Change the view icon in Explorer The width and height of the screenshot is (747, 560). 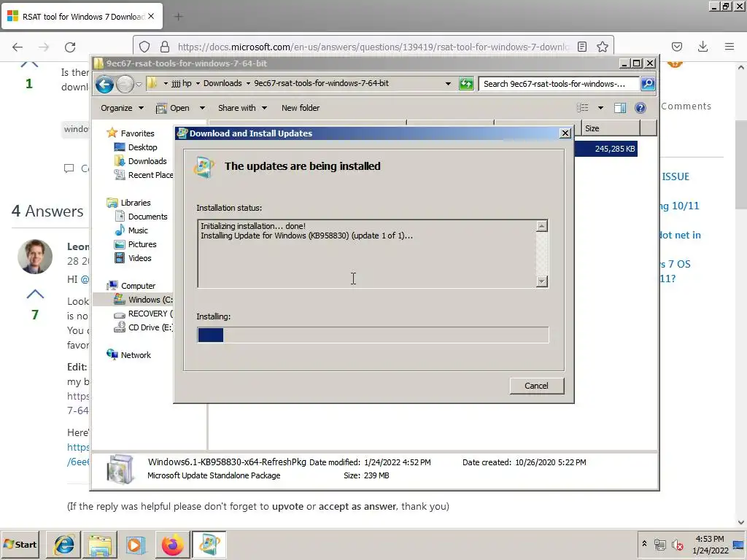pyautogui.click(x=583, y=108)
